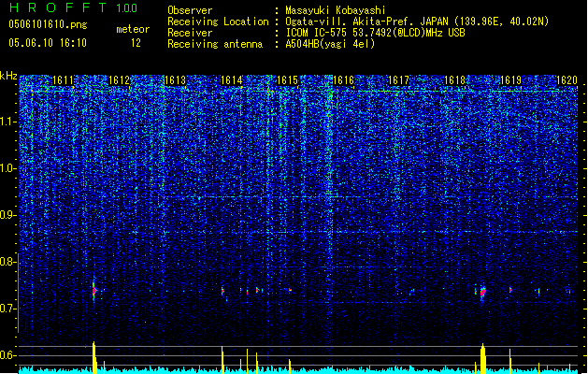Click the 1616 time marker
Screen dimensions: 588x374
click(x=343, y=80)
